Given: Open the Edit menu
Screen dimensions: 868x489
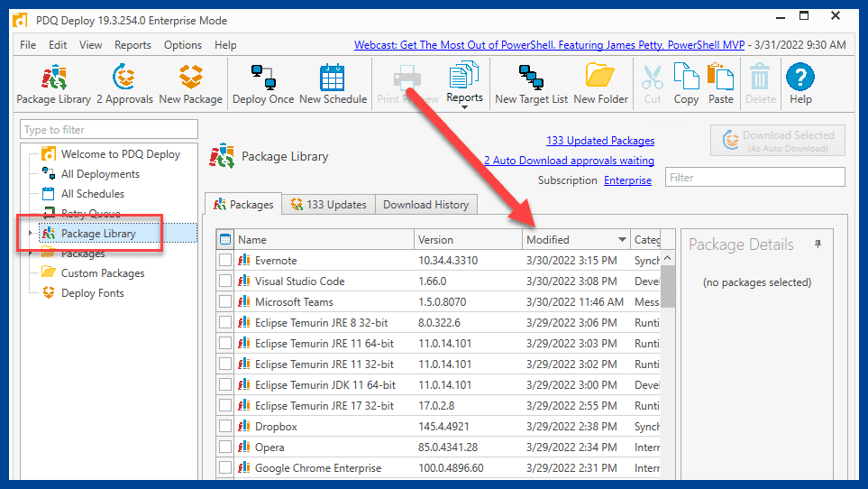Looking at the screenshot, I should pos(58,45).
